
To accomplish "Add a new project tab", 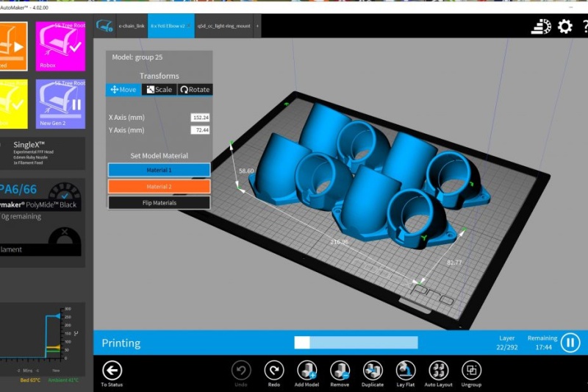I will tap(257, 26).
